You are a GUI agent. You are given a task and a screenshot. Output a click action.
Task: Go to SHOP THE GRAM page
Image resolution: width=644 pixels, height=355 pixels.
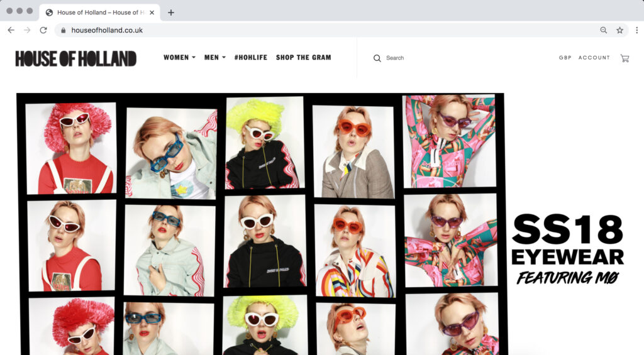coord(303,58)
